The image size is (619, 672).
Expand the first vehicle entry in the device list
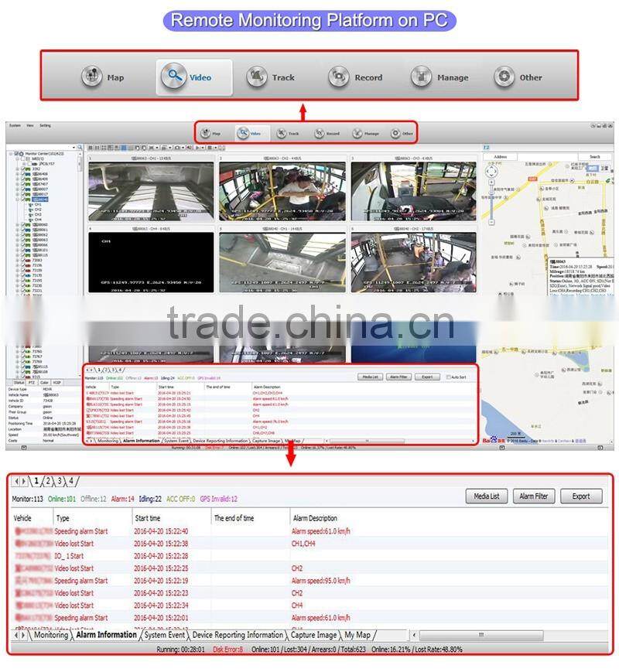(x=17, y=170)
